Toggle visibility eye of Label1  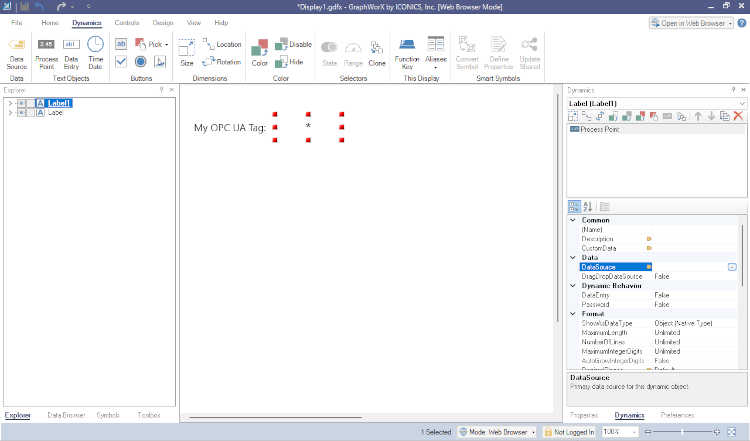pyautogui.click(x=21, y=103)
